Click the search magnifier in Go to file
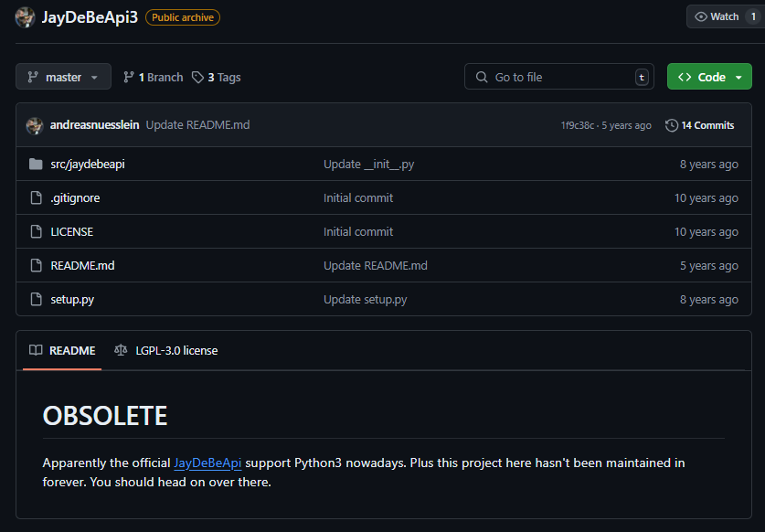 tap(482, 77)
